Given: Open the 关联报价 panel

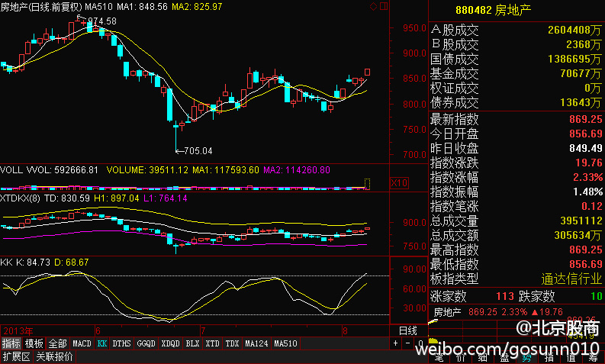Looking at the screenshot, I should [55, 356].
